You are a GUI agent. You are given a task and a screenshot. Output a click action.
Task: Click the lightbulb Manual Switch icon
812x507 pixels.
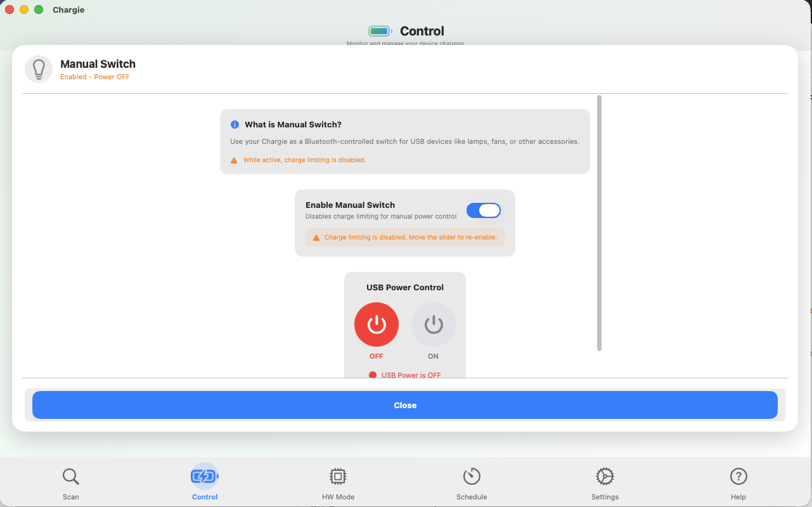pos(39,69)
